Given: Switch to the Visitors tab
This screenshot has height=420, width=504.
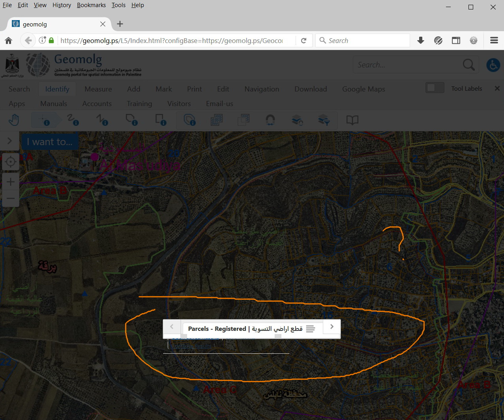Looking at the screenshot, I should click(x=179, y=104).
